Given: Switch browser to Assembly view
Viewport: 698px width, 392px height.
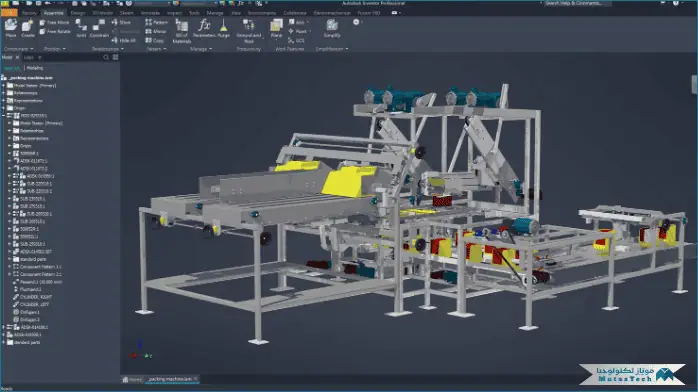Looking at the screenshot, I should (x=12, y=68).
